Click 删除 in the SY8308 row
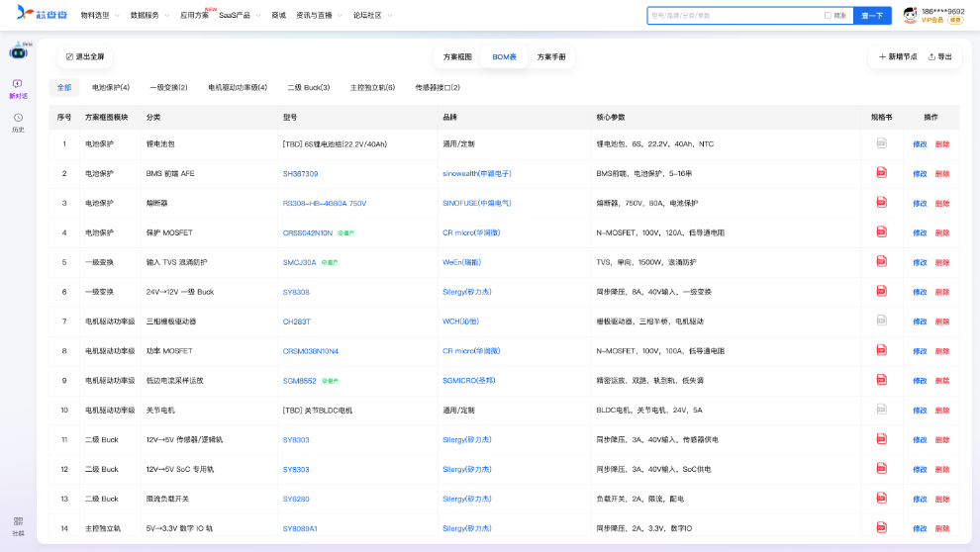Image resolution: width=980 pixels, height=552 pixels. tap(941, 292)
